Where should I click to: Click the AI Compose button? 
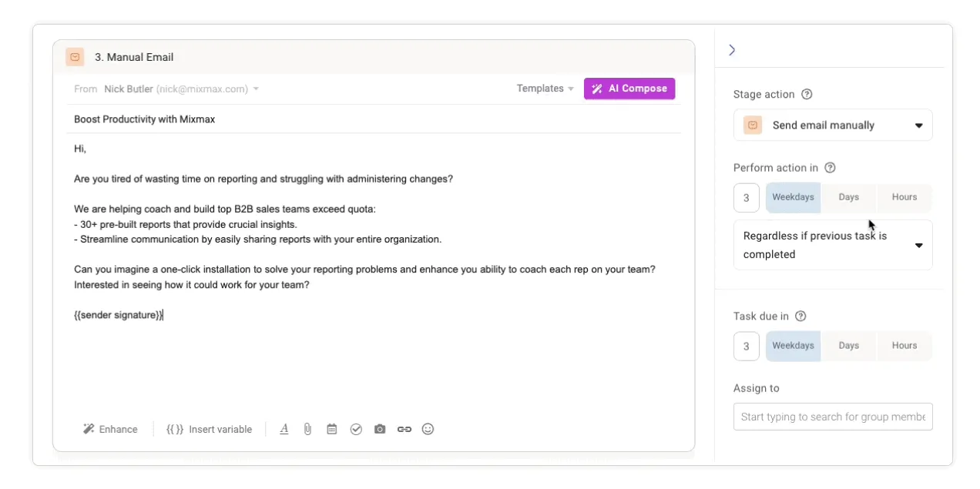tap(629, 89)
